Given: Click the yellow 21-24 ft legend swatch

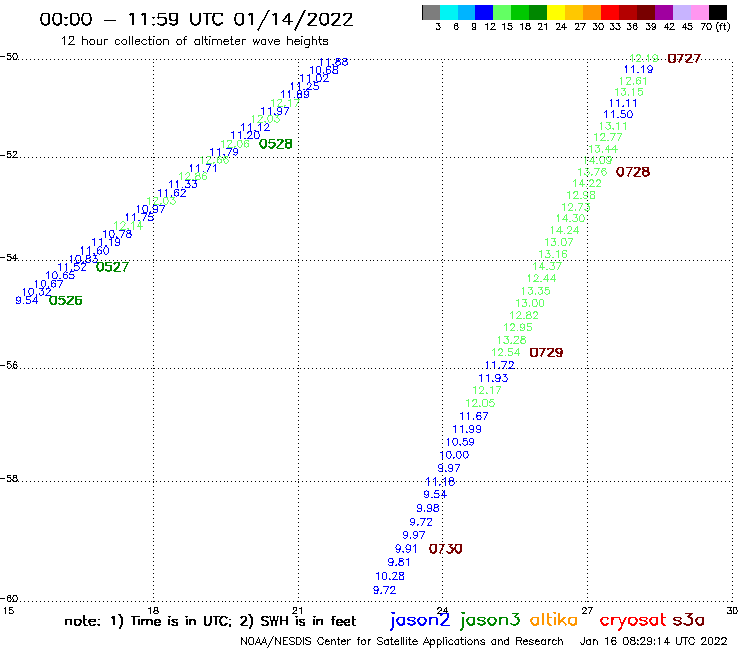Looking at the screenshot, I should tap(556, 12).
